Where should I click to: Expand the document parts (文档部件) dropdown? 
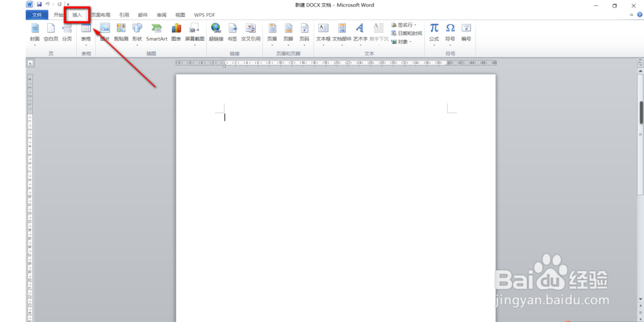(x=342, y=45)
